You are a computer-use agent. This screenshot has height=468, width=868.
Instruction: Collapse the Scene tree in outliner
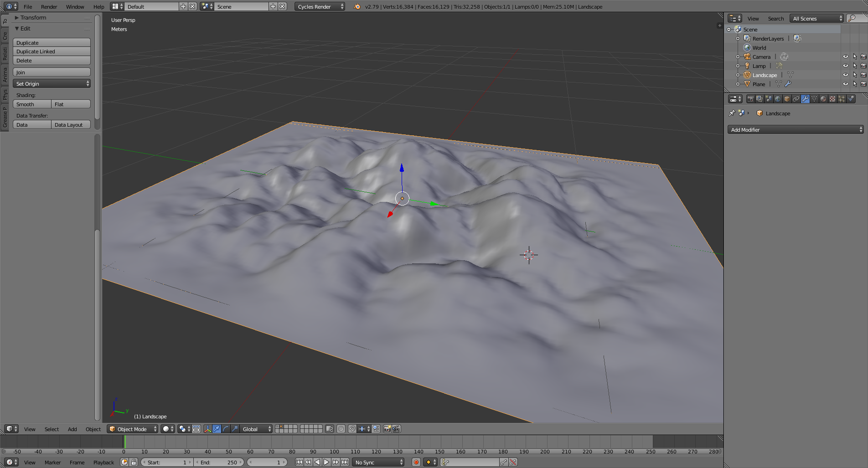(x=729, y=29)
